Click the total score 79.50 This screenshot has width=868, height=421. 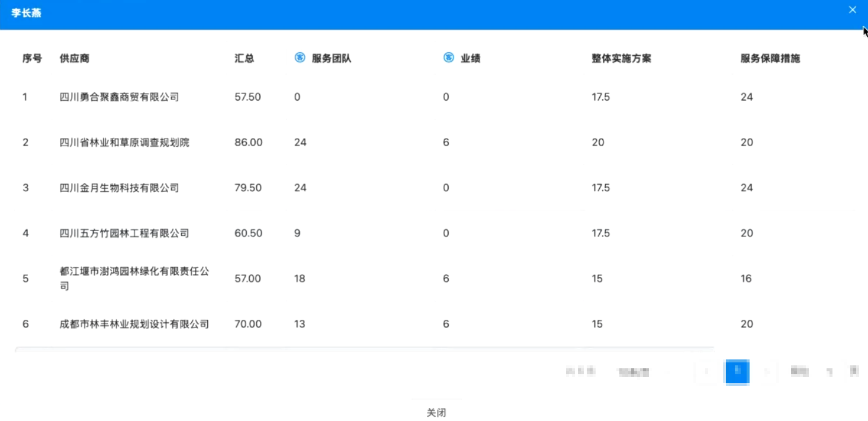[248, 188]
